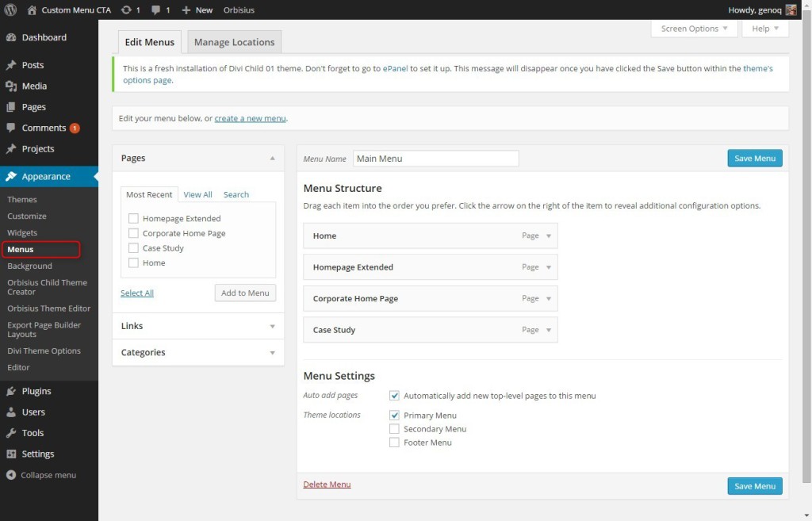The height and width of the screenshot is (521, 812).
Task: Expand the Home menu item options
Action: click(546, 236)
